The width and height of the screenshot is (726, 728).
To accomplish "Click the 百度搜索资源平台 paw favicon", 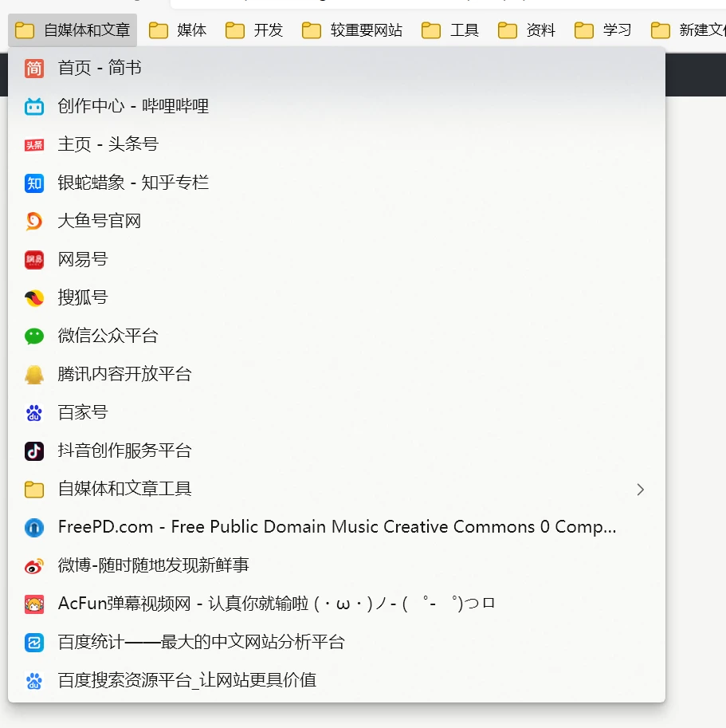I will click(33, 681).
